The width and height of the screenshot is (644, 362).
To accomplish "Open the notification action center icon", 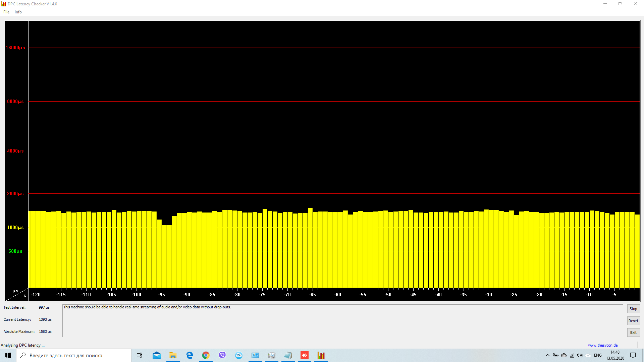I will (x=633, y=355).
